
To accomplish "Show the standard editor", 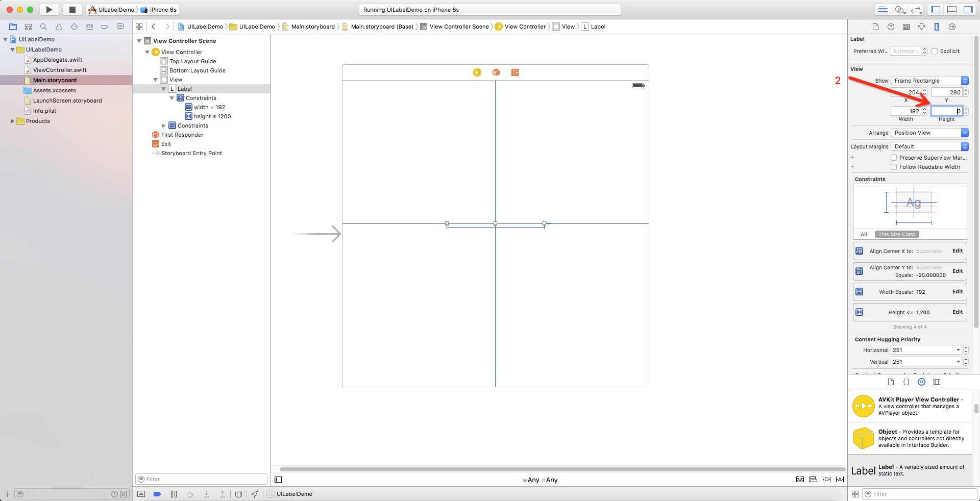I will click(882, 10).
